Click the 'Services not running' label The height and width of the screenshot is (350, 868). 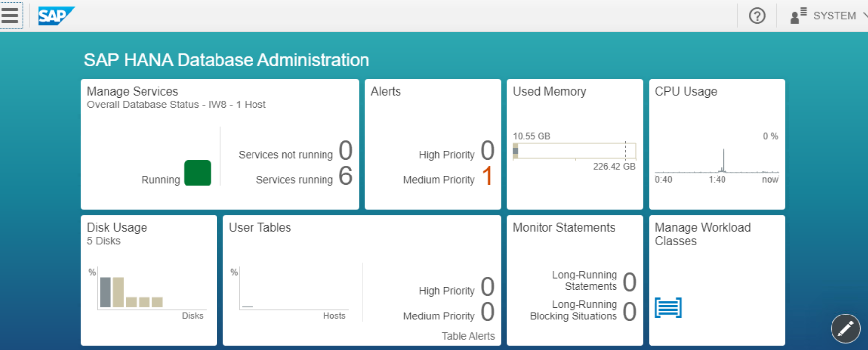[286, 155]
